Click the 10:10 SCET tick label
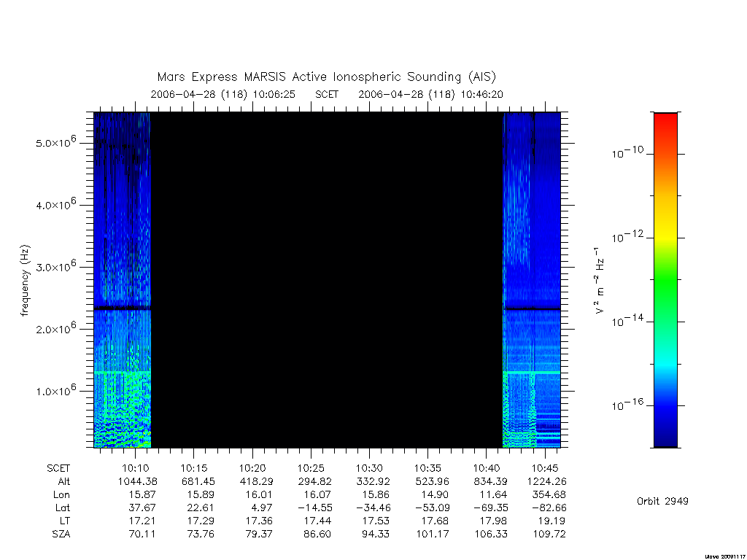 (136, 468)
